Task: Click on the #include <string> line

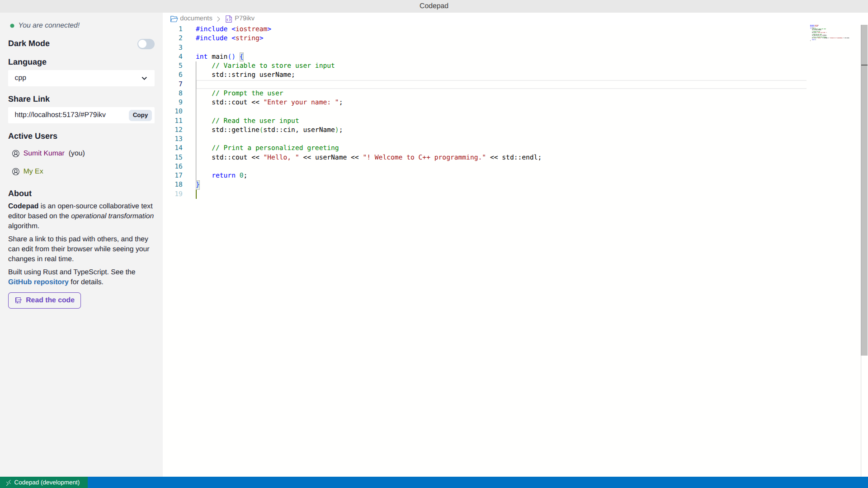Action: click(x=230, y=38)
